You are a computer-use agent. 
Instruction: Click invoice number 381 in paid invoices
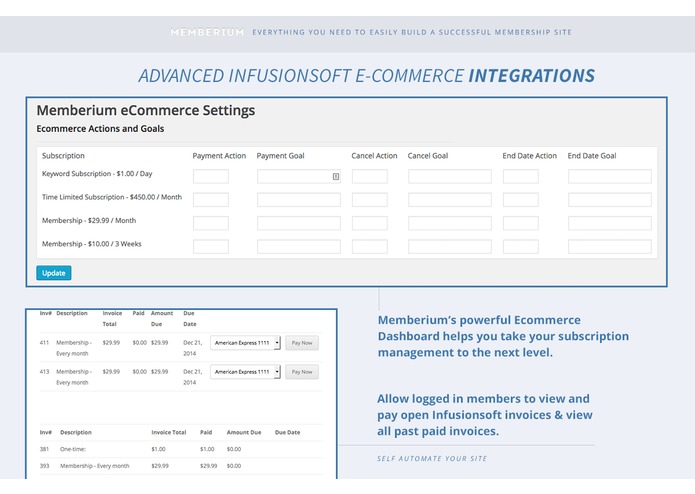[x=44, y=449]
